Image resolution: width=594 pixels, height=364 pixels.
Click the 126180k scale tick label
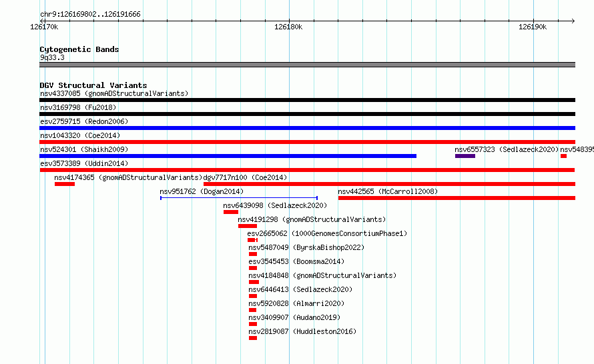point(288,27)
